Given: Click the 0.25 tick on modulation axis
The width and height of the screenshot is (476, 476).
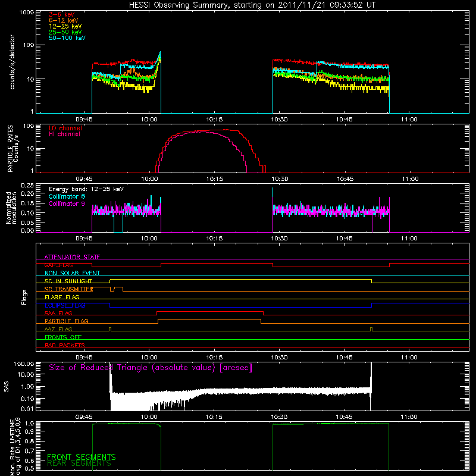Looking at the screenshot, I should click(27, 186).
